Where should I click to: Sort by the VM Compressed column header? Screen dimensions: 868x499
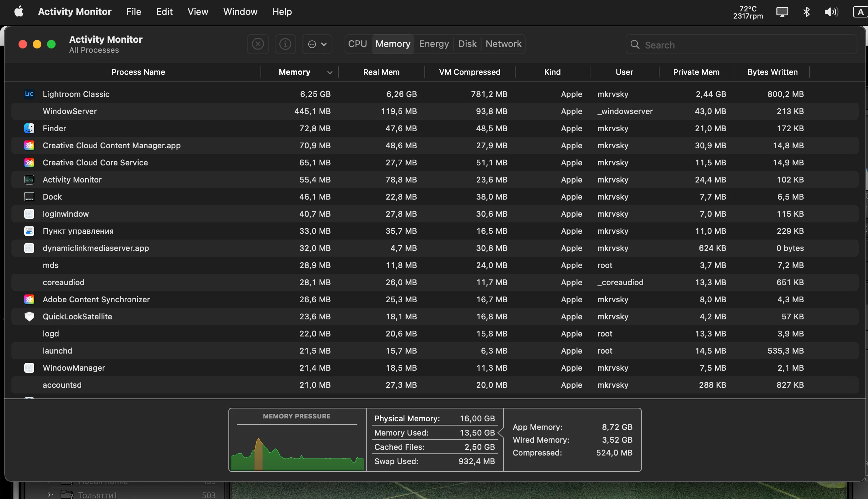pyautogui.click(x=469, y=72)
